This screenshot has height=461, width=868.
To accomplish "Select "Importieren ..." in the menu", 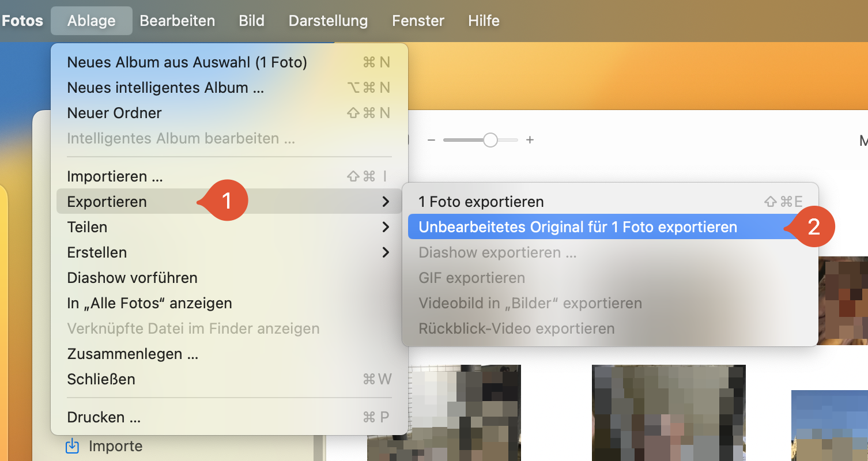I will [x=115, y=176].
